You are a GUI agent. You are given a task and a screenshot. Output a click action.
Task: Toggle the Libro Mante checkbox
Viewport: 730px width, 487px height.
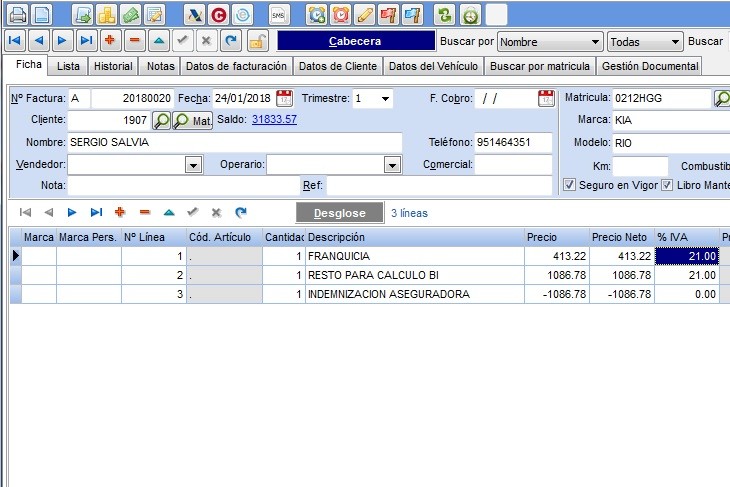tap(667, 185)
